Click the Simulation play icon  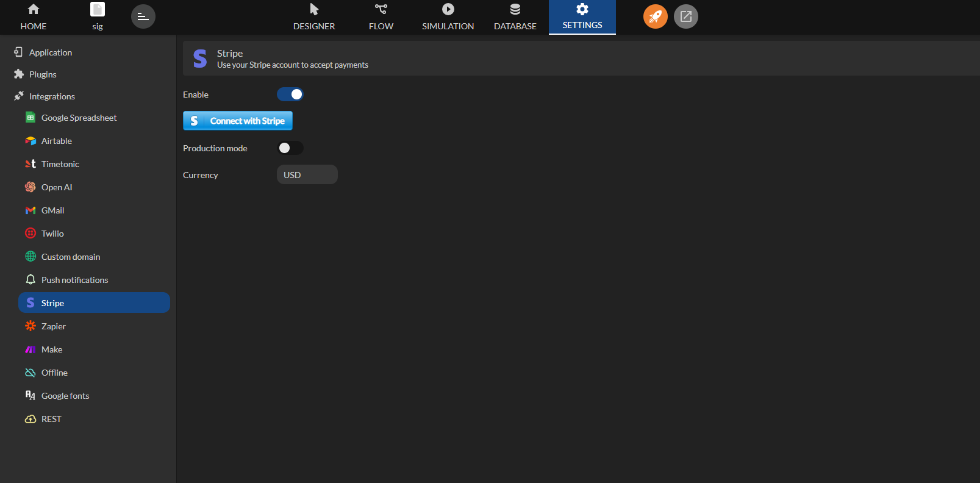click(x=448, y=9)
